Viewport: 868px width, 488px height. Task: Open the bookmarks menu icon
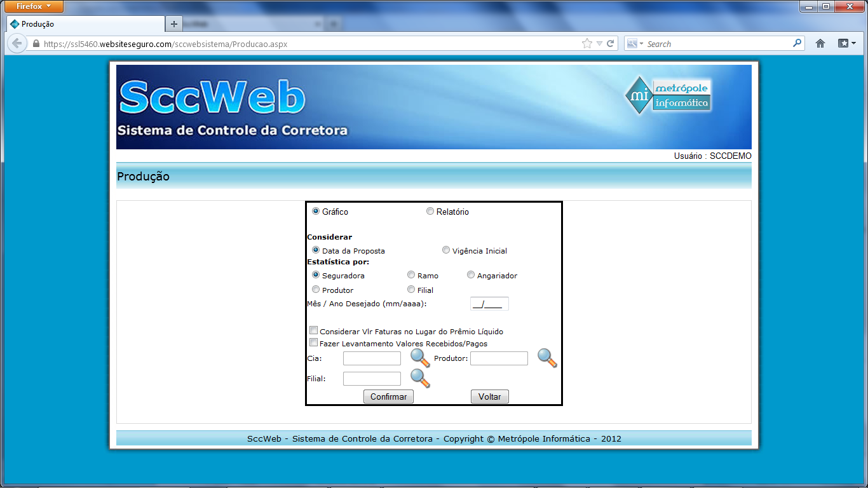(x=846, y=44)
